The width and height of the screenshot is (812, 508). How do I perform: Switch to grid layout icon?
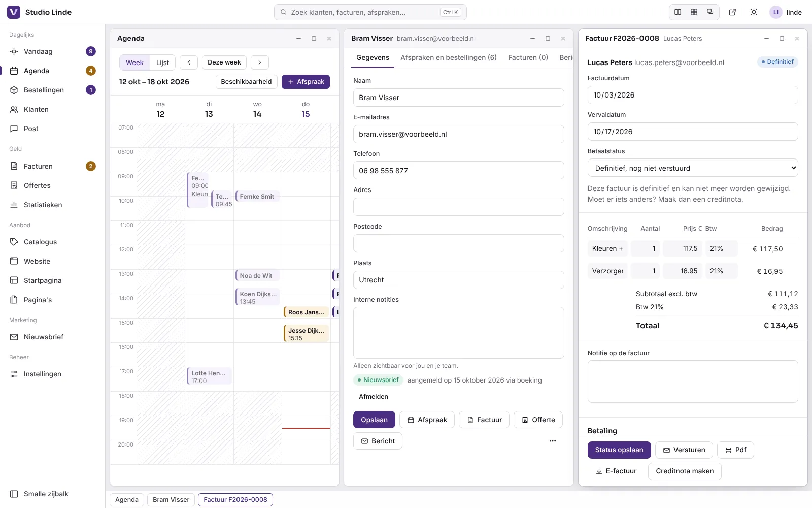[694, 12]
